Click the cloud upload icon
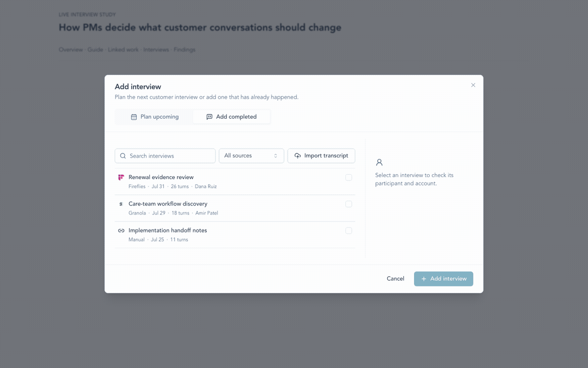The image size is (588, 368). pos(297,156)
